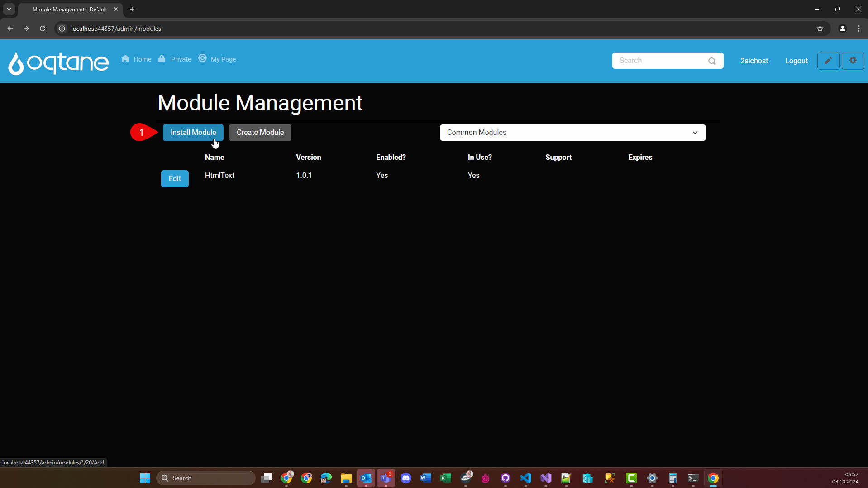Open Chrome profile icon
The image size is (868, 488).
click(842, 29)
